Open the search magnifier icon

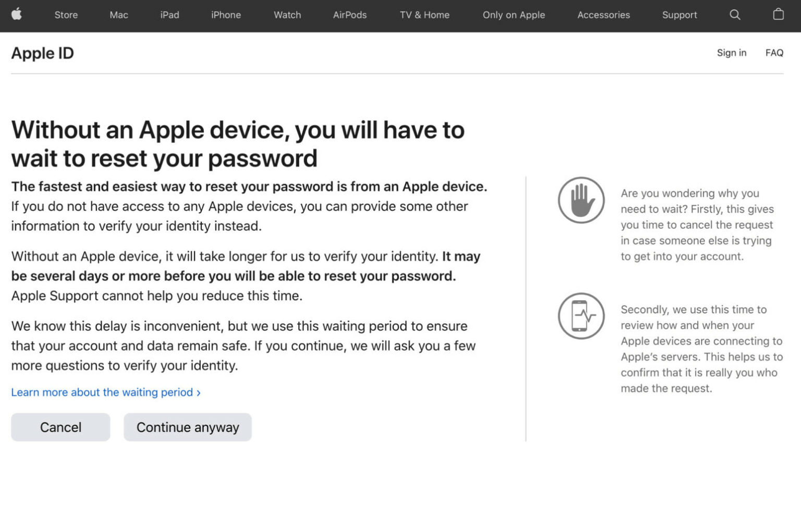click(735, 15)
